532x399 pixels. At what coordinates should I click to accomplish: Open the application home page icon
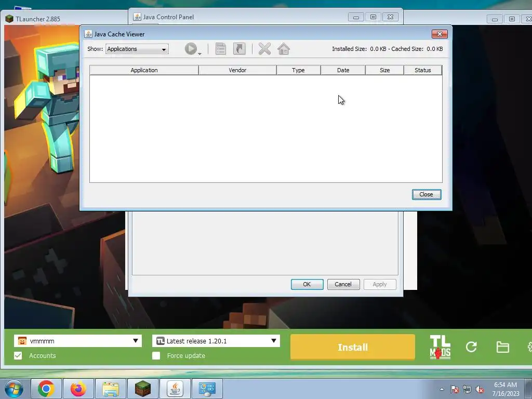tap(284, 49)
